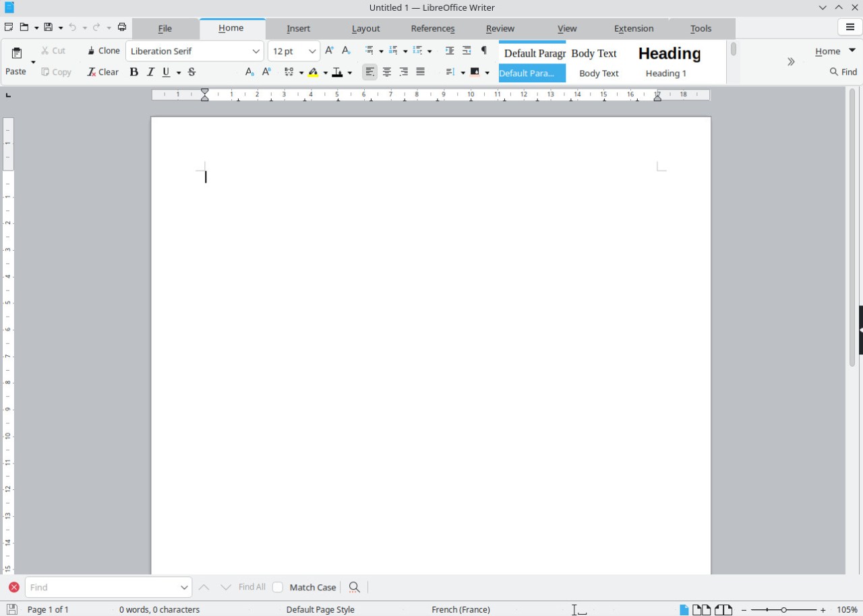This screenshot has width=863, height=616.
Task: Open the References tab
Action: pos(432,28)
